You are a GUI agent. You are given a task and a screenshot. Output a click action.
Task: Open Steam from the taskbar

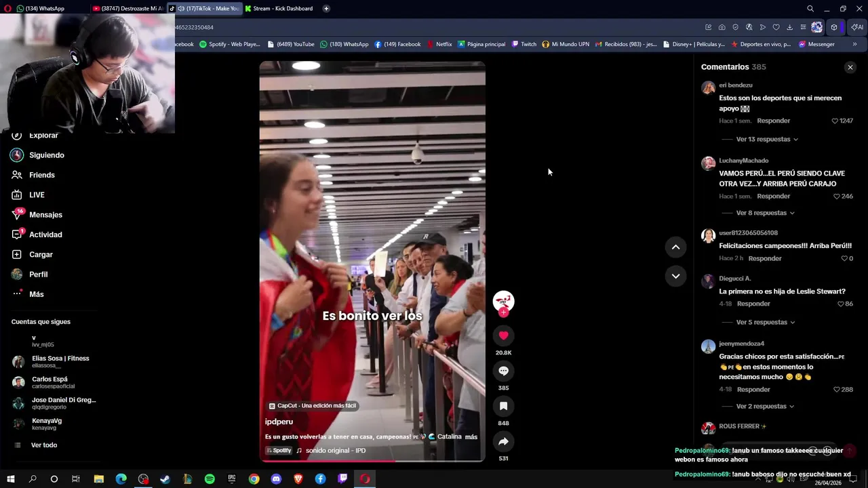[165, 479]
